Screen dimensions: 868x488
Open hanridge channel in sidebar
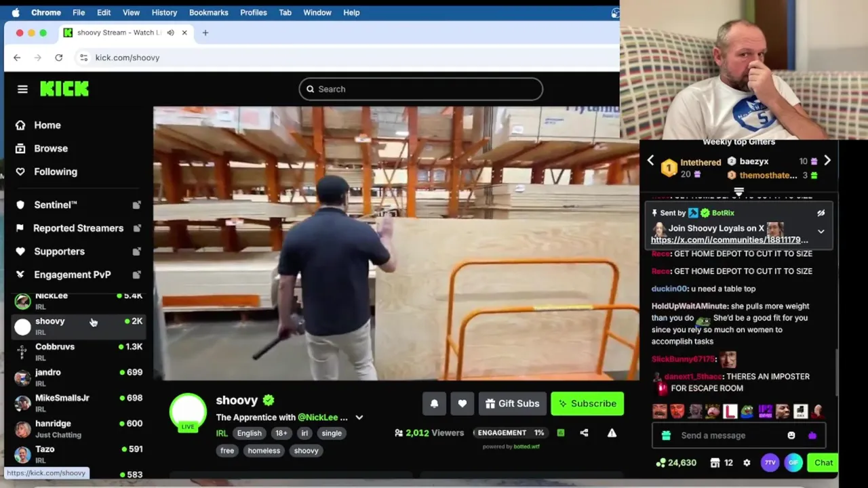78,428
